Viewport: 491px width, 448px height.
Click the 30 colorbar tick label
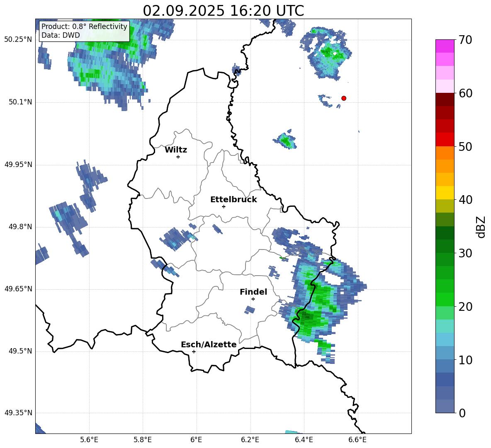click(465, 253)
